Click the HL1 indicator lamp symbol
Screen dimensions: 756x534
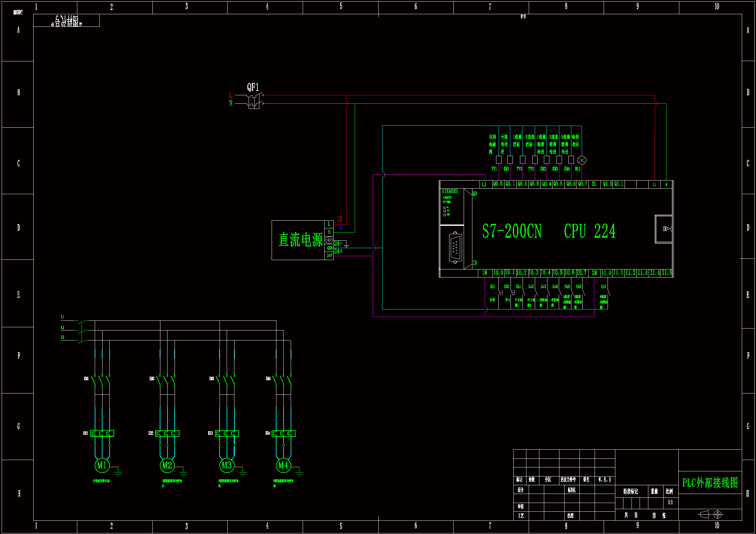[x=582, y=160]
